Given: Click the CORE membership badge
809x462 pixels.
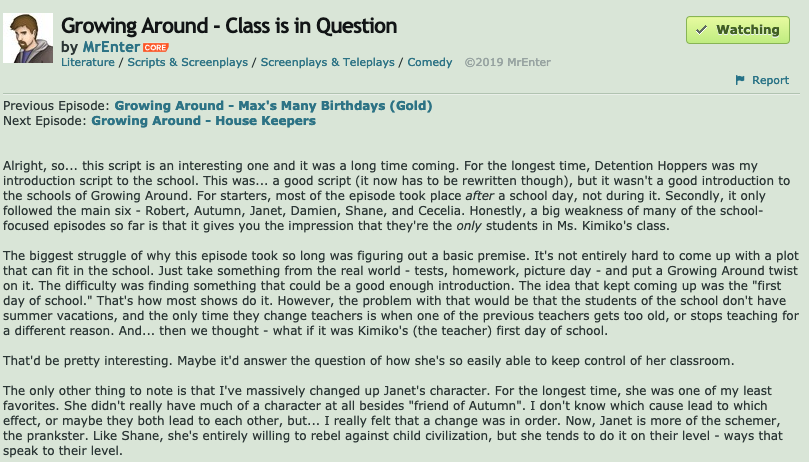Looking at the screenshot, I should [156, 47].
